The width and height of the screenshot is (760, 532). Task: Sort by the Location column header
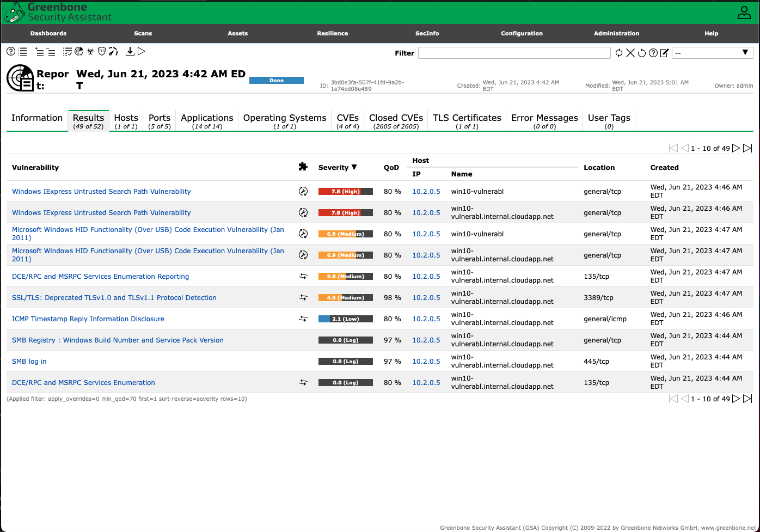tap(599, 168)
